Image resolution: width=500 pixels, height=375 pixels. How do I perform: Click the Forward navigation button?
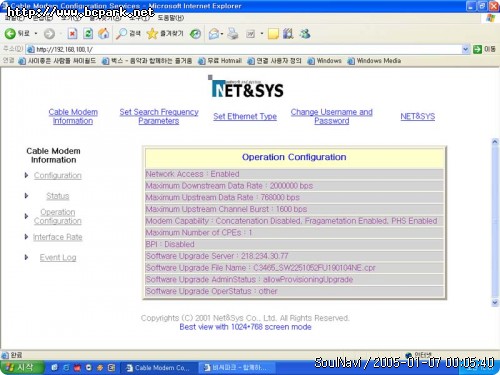point(49,34)
